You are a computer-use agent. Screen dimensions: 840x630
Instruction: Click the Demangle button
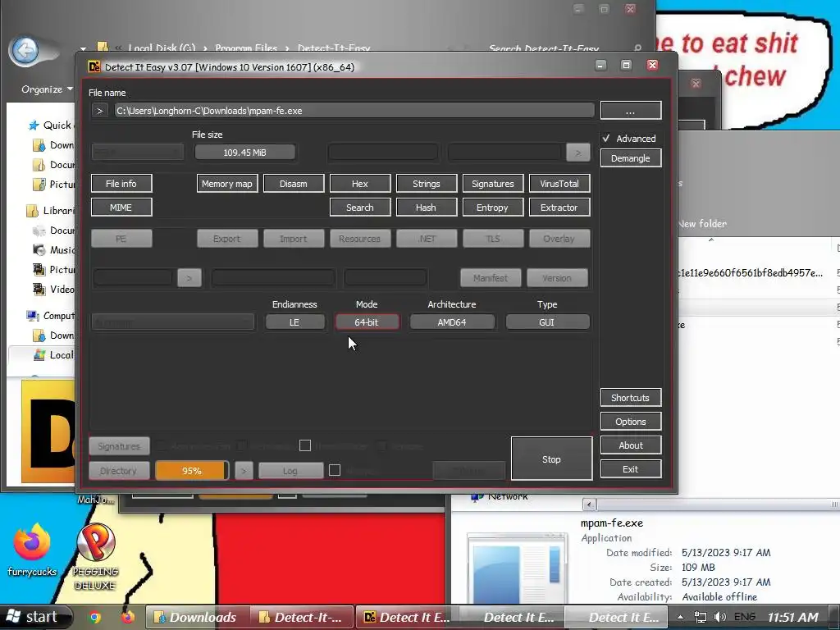click(x=631, y=158)
